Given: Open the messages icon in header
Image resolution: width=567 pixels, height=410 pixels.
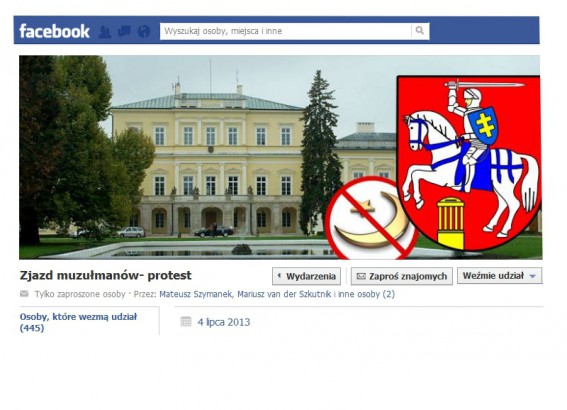Looking at the screenshot, I should tap(124, 31).
